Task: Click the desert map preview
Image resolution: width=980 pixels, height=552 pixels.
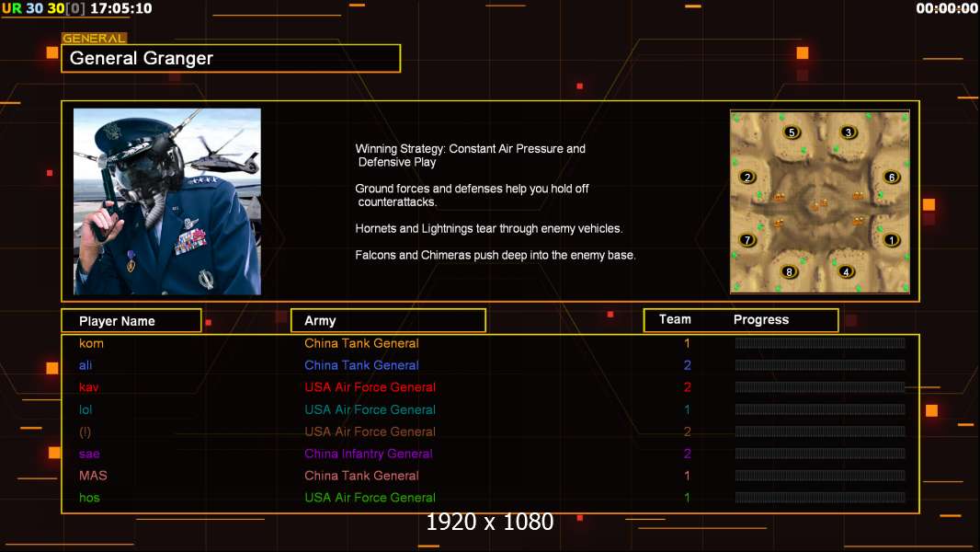Action: point(820,201)
